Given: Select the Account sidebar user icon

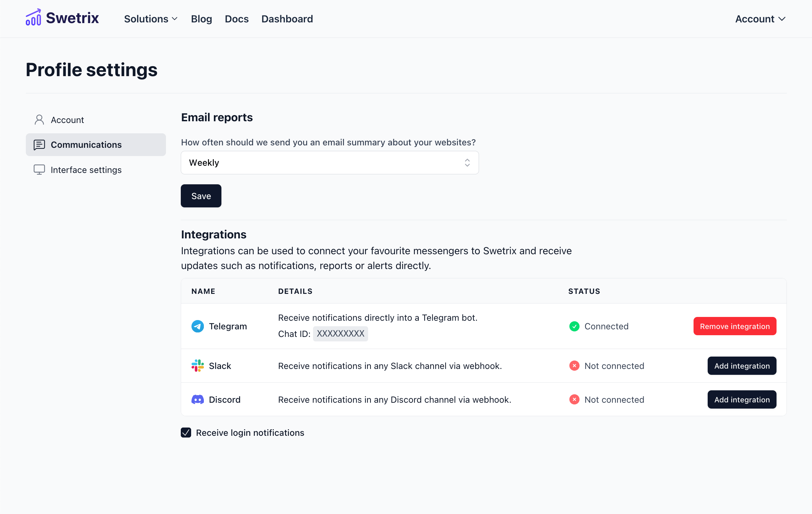Looking at the screenshot, I should tap(39, 119).
